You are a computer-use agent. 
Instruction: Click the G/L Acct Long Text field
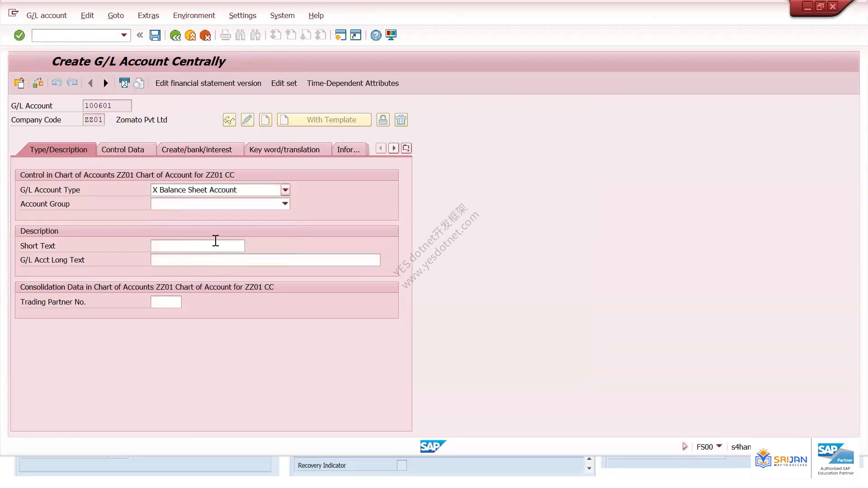tap(265, 260)
